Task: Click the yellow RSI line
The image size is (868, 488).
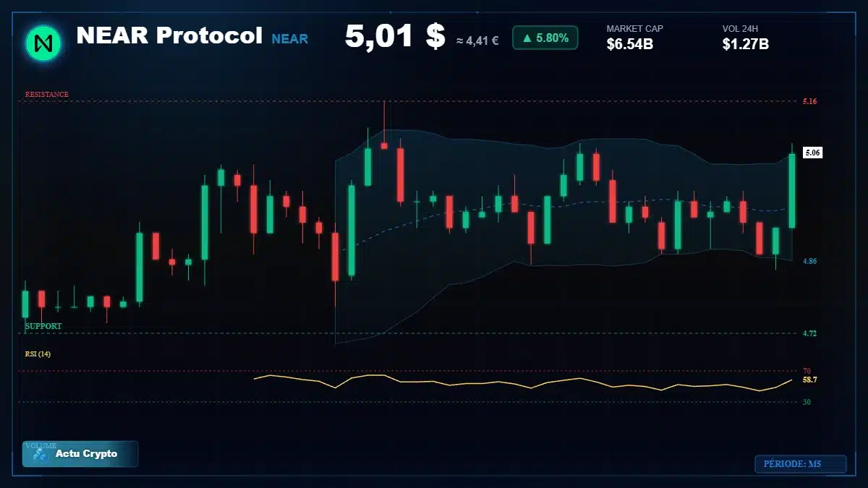Action: [x=523, y=383]
